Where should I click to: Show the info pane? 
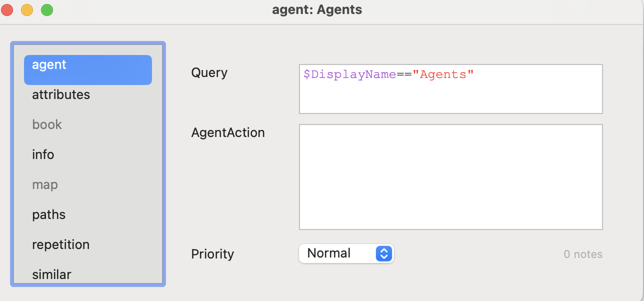coord(43,154)
